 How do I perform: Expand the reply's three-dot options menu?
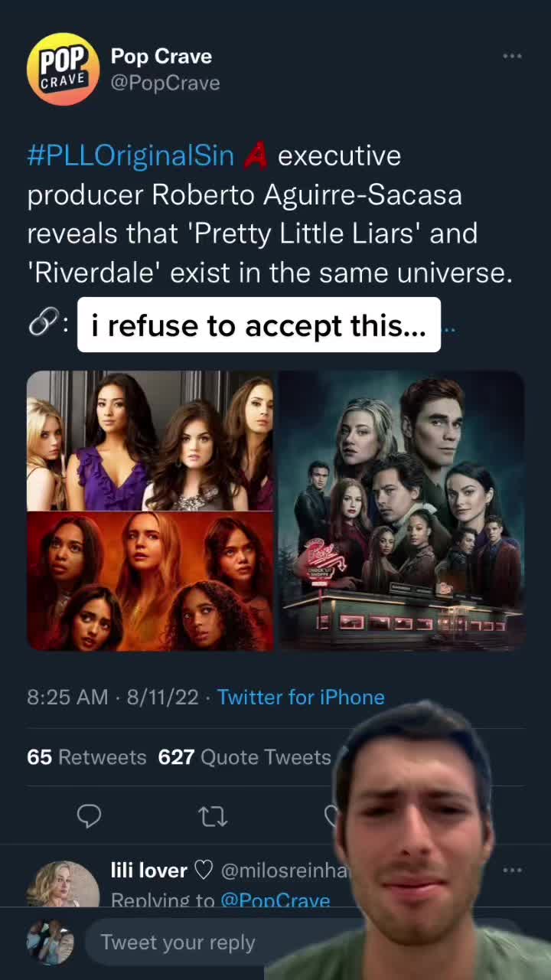512,870
